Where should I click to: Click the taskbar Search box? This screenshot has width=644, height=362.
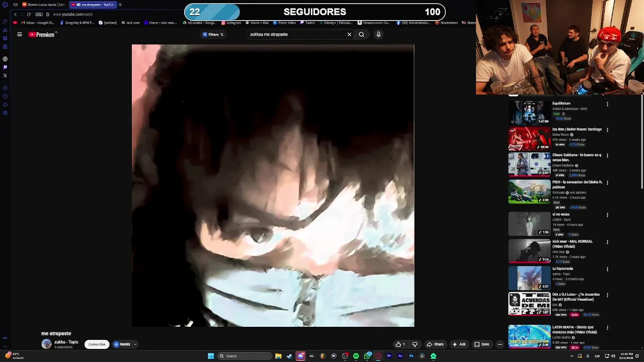tap(245, 356)
